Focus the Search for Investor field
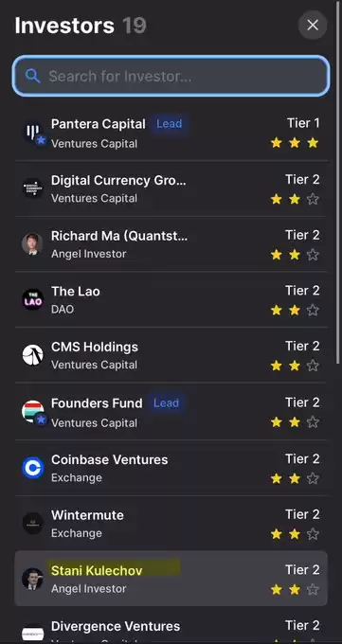This screenshot has width=342, height=644. click(x=171, y=76)
